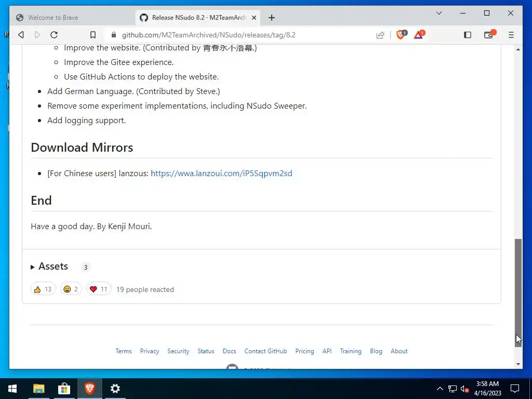Open the Contact GitHub footer link
Viewport: 532px width, 399px height.
pyautogui.click(x=265, y=351)
